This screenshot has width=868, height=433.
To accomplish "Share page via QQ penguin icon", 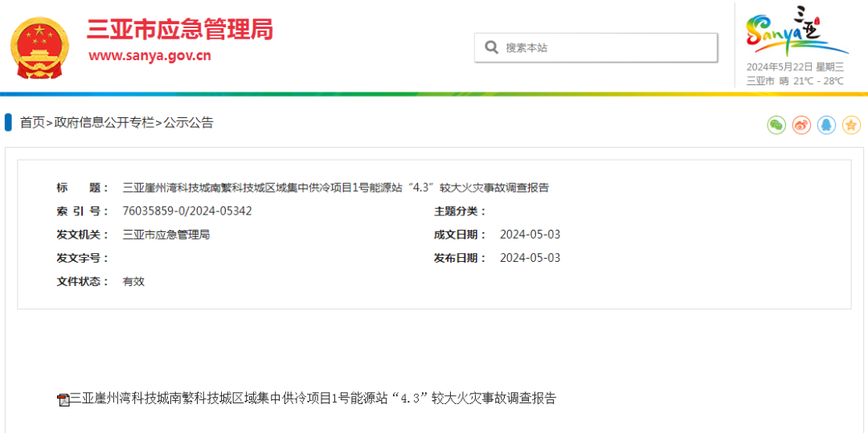I will pos(826,125).
